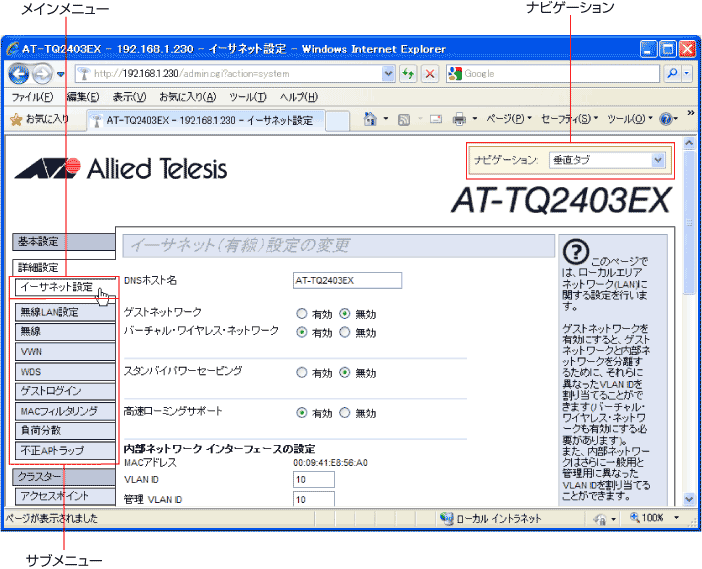Select 無効 for バーチャル・ワイヤレス・ネットワーク
702x569 pixels.
point(344,332)
